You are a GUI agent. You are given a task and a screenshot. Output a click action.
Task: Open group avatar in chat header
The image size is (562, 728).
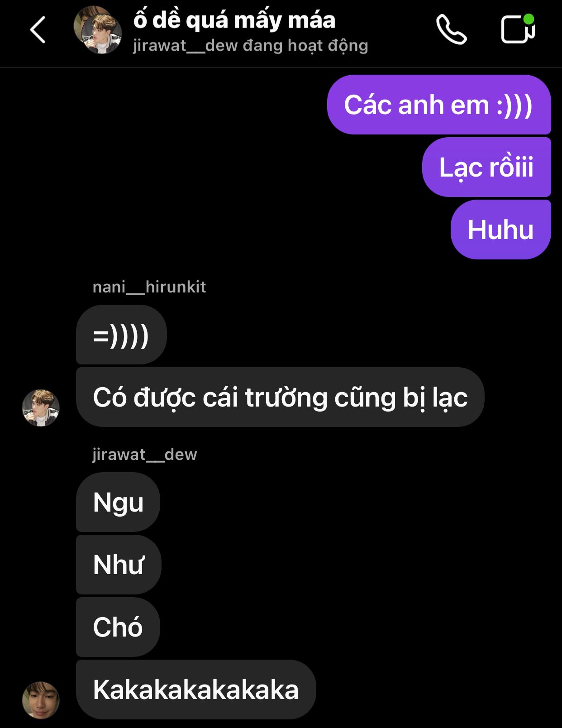point(98,30)
